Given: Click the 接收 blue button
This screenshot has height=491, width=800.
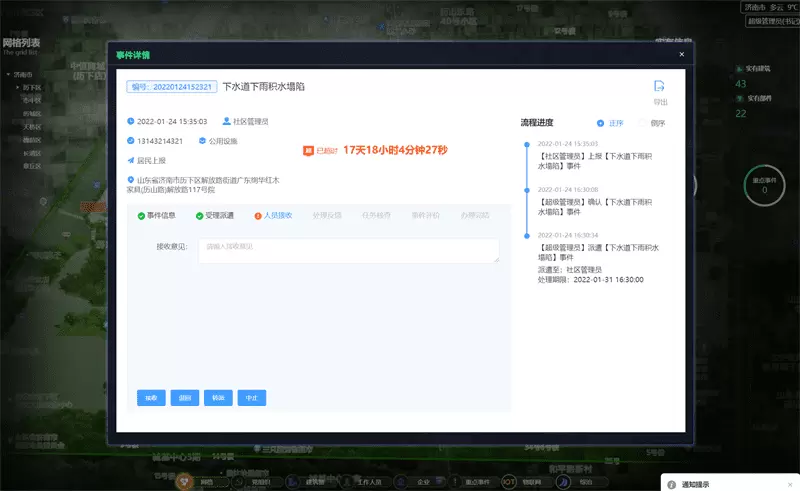Looking at the screenshot, I should 151,398.
